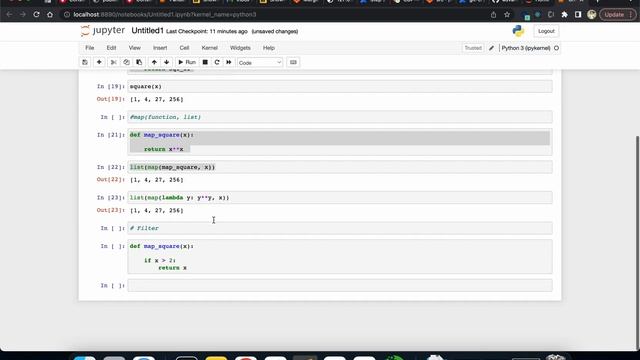Click the pencil edit-mode indicator icon

491,48
